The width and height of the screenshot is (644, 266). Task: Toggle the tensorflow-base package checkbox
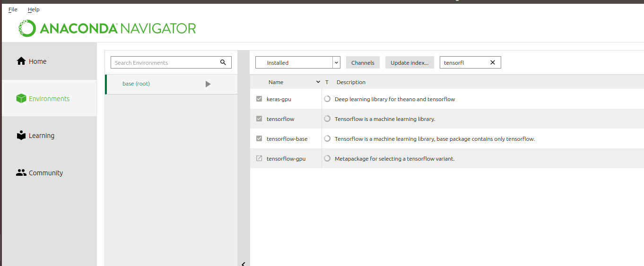click(259, 139)
